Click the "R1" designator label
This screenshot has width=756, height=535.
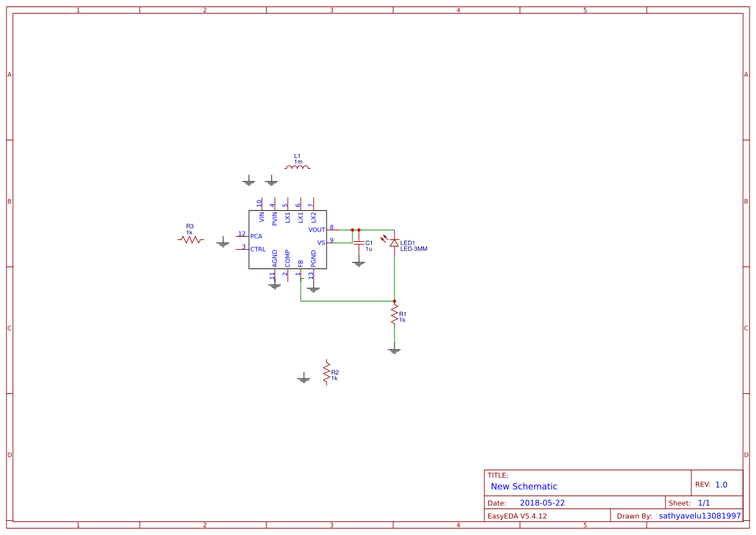[403, 314]
